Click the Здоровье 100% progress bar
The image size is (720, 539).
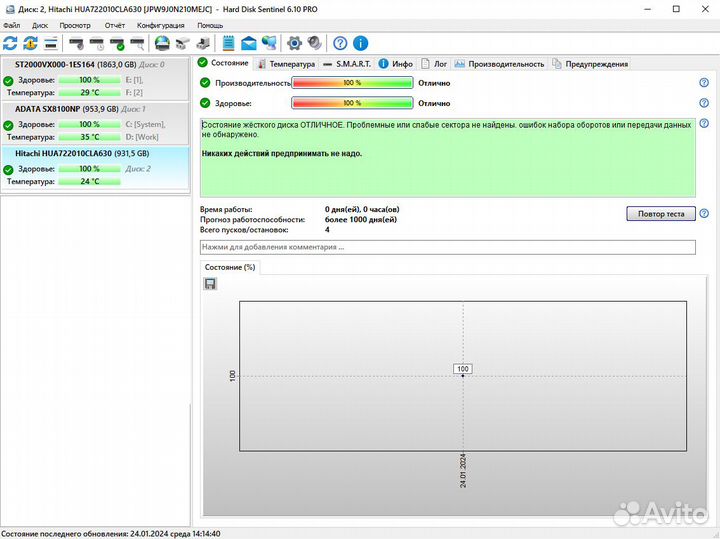pyautogui.click(x=352, y=102)
